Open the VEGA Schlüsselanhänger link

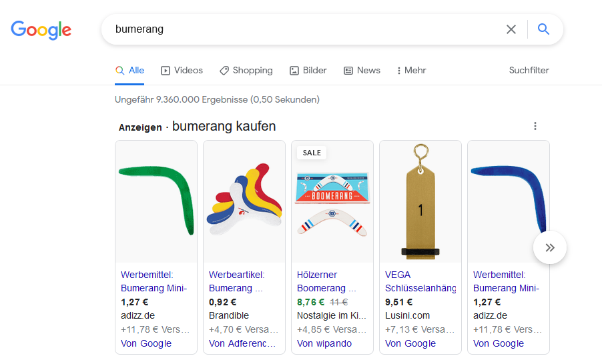pos(420,281)
